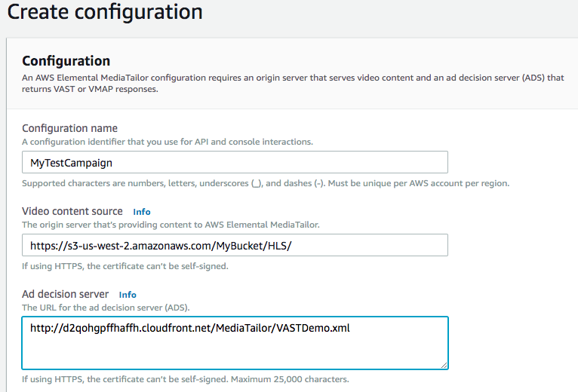The image size is (578, 392).
Task: Click the Configuration name field label
Action: (x=69, y=128)
